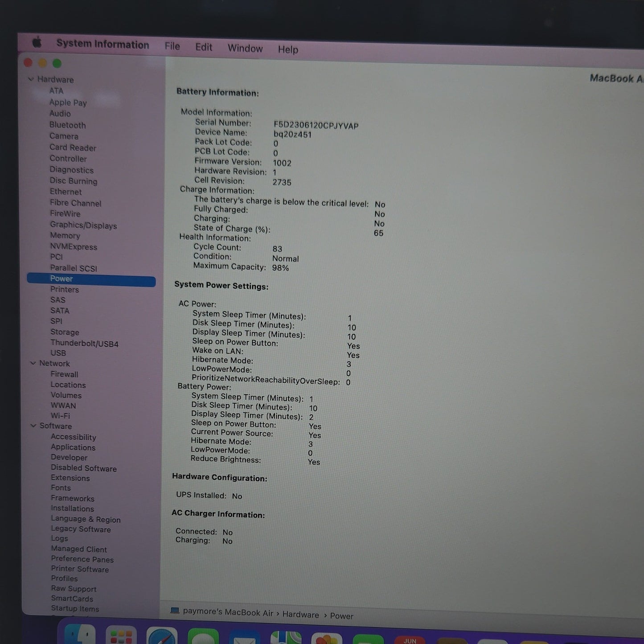Open the File menu
The height and width of the screenshot is (644, 644).
tap(172, 46)
